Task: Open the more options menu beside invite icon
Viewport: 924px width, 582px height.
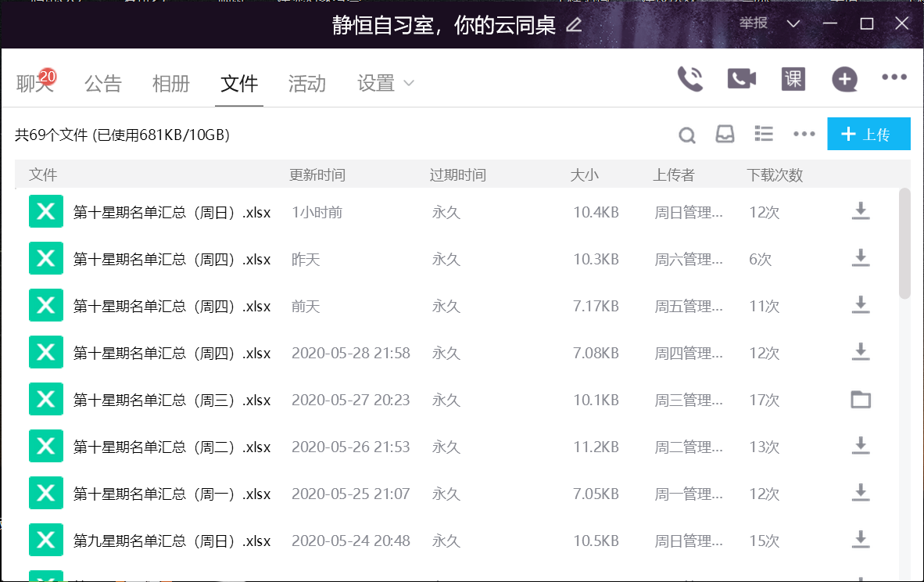Action: pyautogui.click(x=894, y=77)
